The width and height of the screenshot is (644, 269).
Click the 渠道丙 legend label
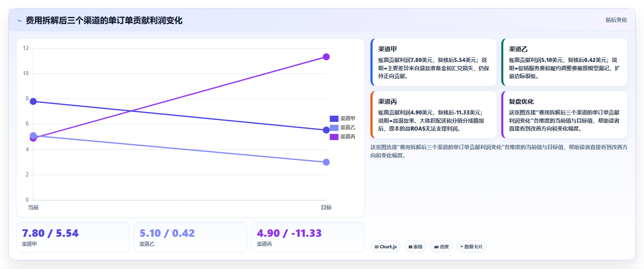coord(347,137)
